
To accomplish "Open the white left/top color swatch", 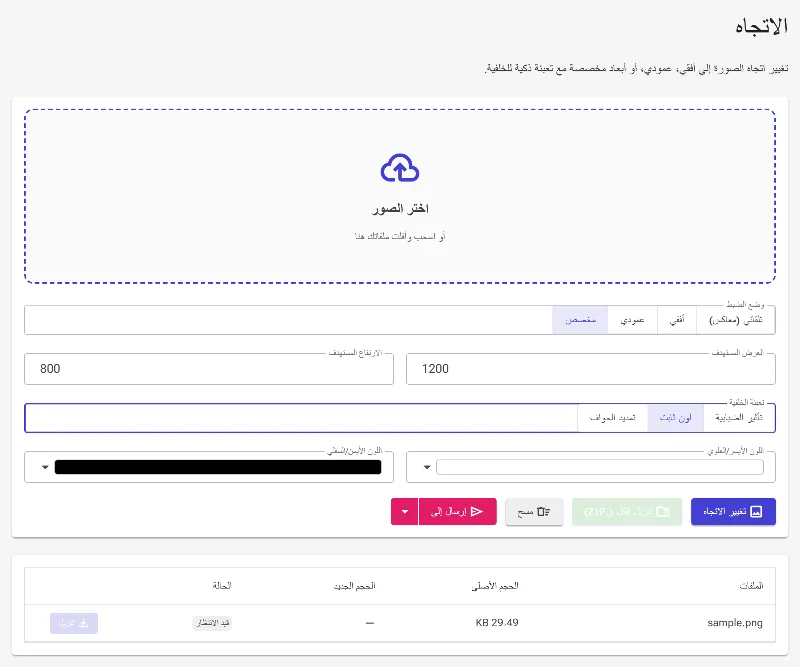I will pyautogui.click(x=600, y=467).
